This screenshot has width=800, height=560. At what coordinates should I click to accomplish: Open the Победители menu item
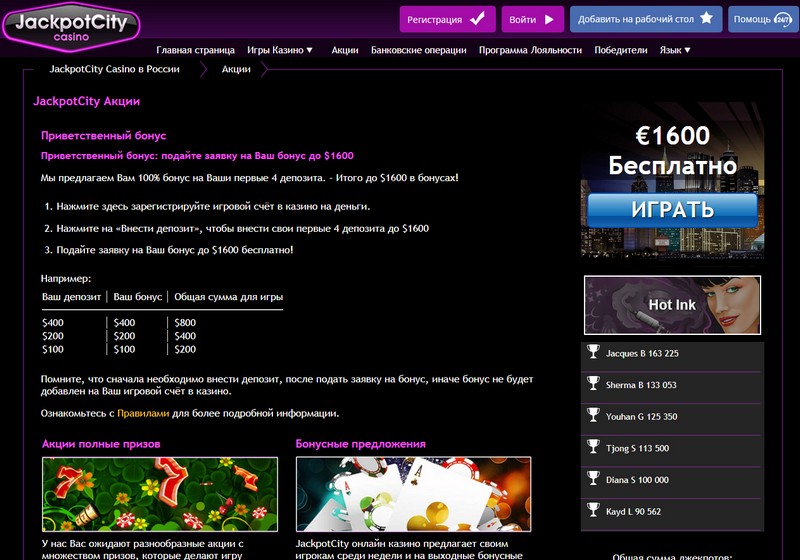coord(620,50)
